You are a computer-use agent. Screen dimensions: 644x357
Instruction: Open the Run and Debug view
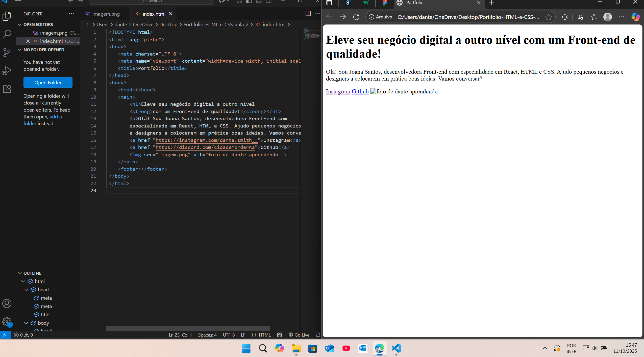7,70
